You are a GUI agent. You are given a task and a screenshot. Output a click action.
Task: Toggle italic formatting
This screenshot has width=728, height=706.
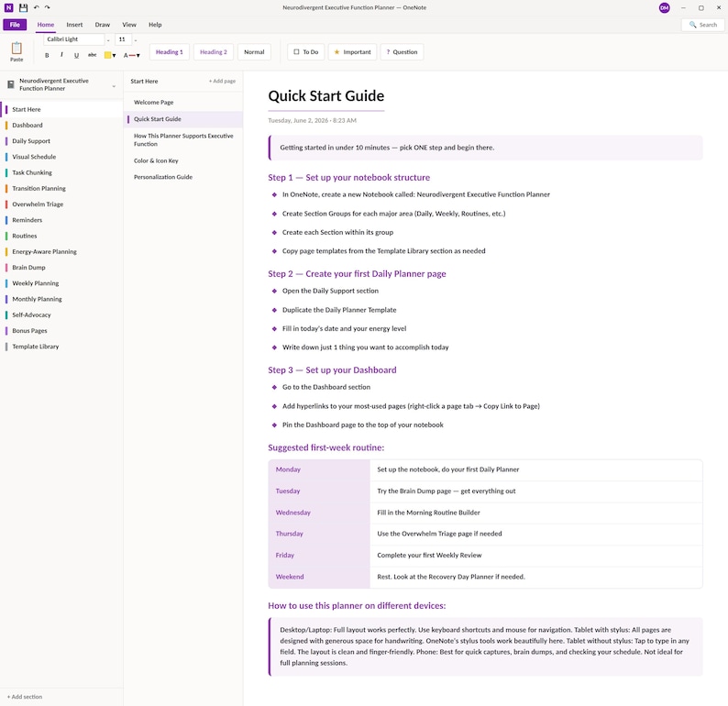tap(61, 55)
